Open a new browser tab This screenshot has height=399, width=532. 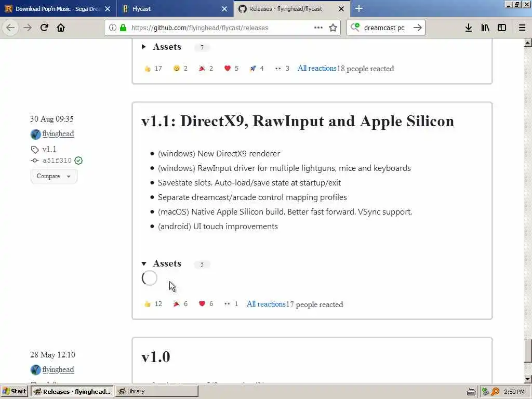359,8
